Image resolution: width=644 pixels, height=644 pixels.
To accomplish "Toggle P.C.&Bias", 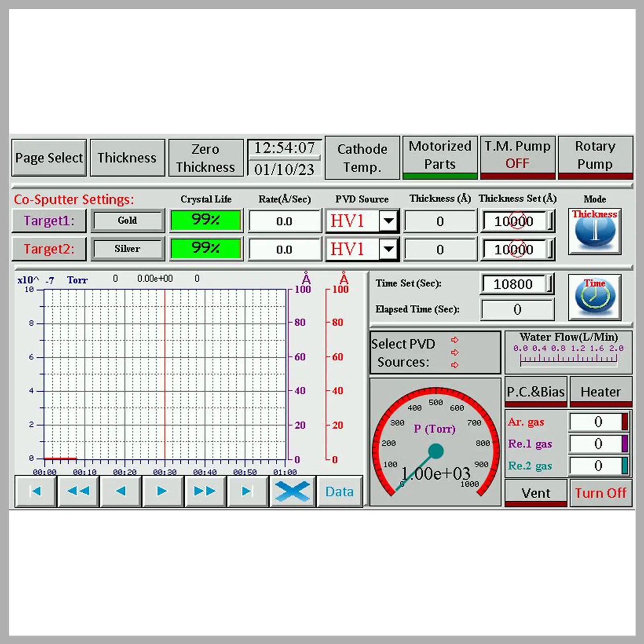I will [x=536, y=392].
